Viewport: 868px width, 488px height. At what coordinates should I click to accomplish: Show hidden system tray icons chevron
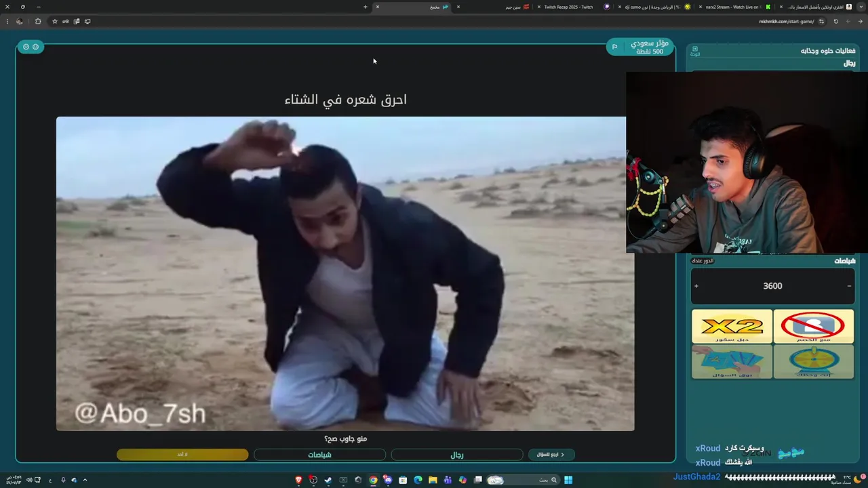click(85, 480)
